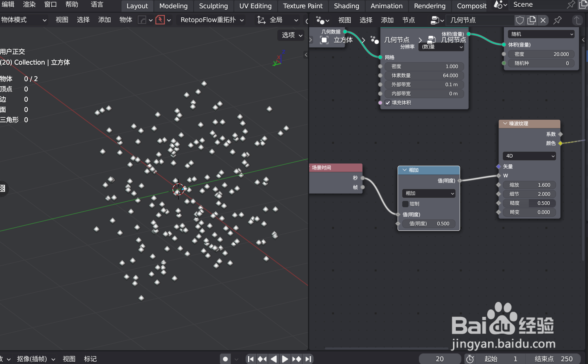Toggle preview range clock icon

coord(470,359)
